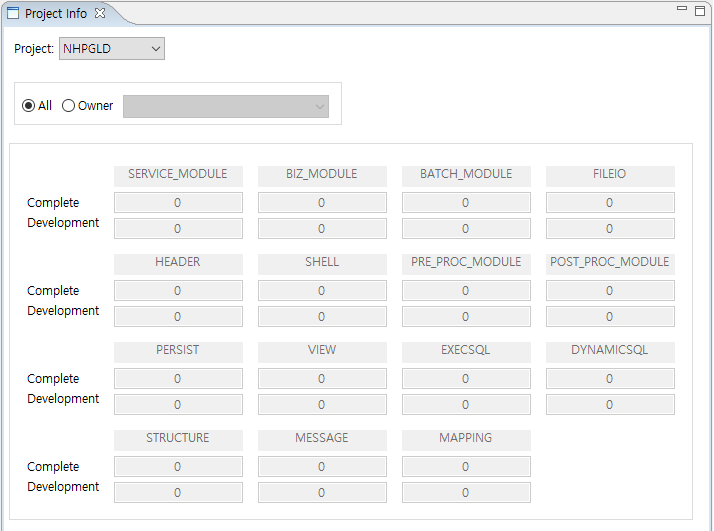
Task: Click the Development field under FILEIO
Action: tap(610, 229)
